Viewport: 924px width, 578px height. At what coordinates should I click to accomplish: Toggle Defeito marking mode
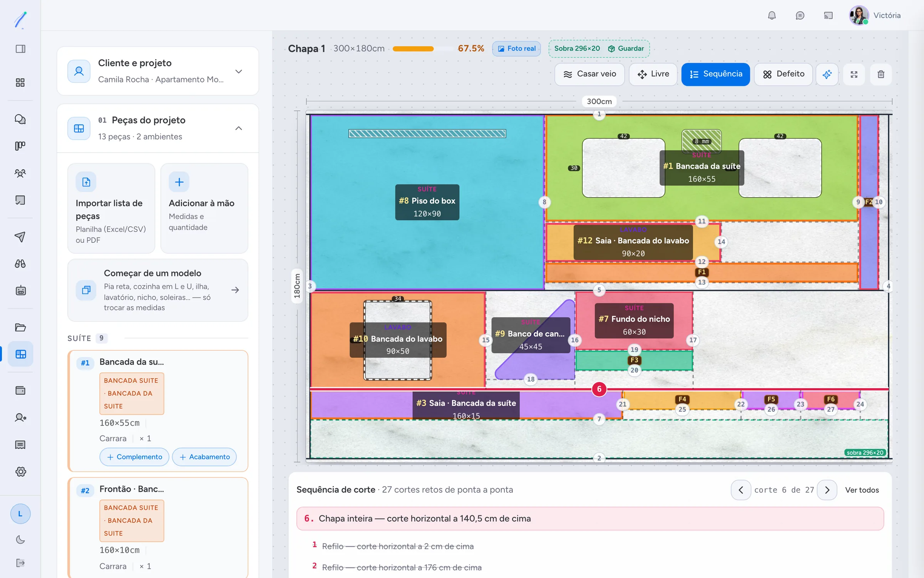(783, 74)
